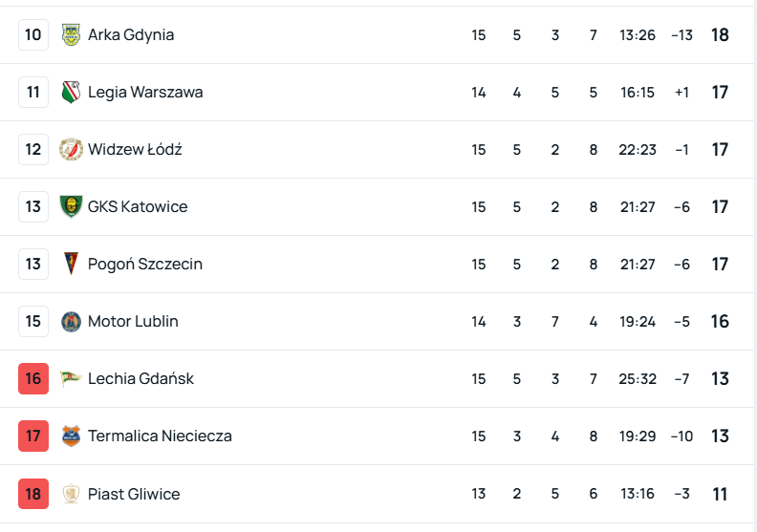Open the Arka Gdynia team link
Image resolution: width=757 pixels, height=532 pixels.
click(x=131, y=35)
